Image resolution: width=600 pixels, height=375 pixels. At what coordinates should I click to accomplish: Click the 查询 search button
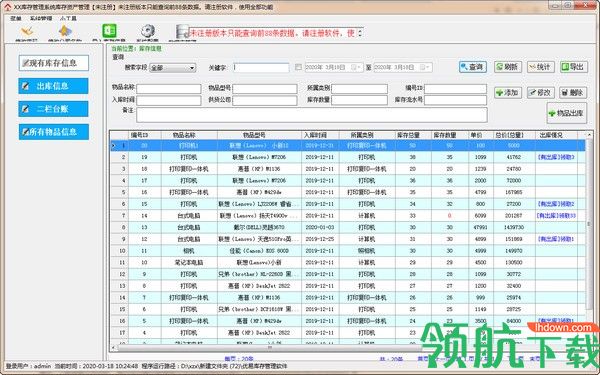473,67
